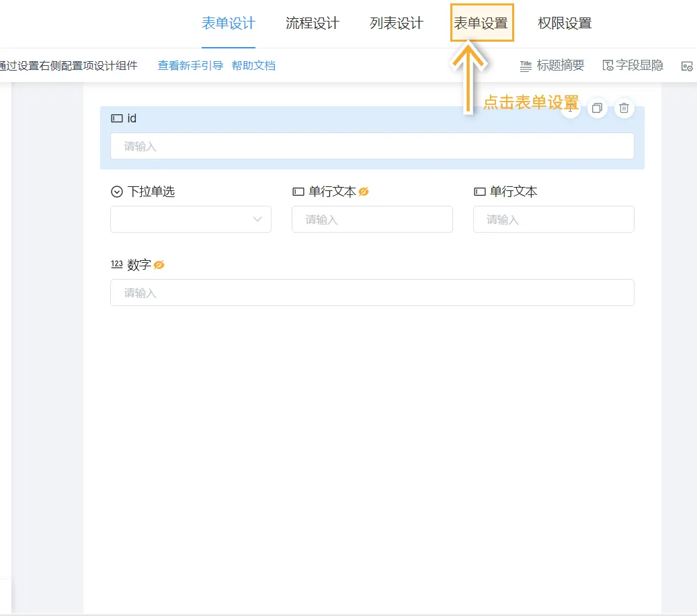Switch to the 表单设置 tab
697x616 pixels.
pyautogui.click(x=481, y=24)
